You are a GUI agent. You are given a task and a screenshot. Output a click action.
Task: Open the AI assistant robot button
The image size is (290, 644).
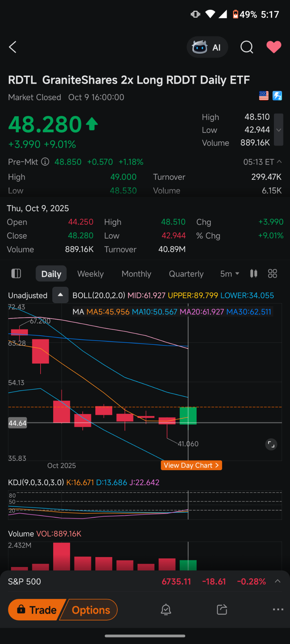207,47
